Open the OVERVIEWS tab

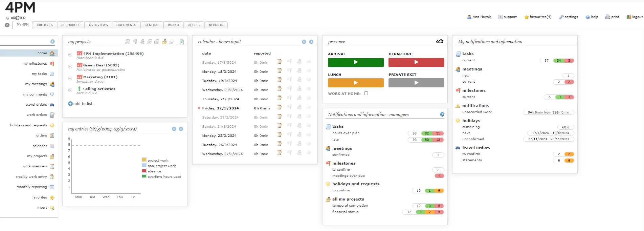click(x=98, y=25)
